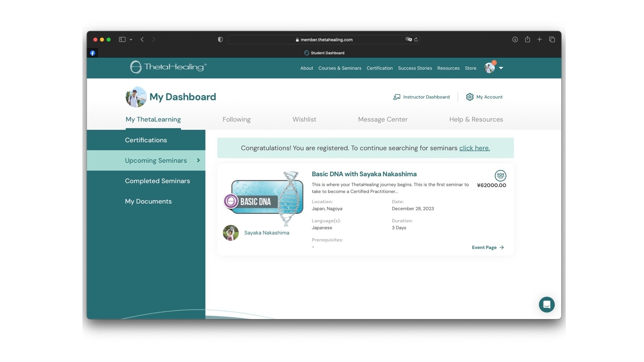Select the Student Dashboard tab

[324, 53]
